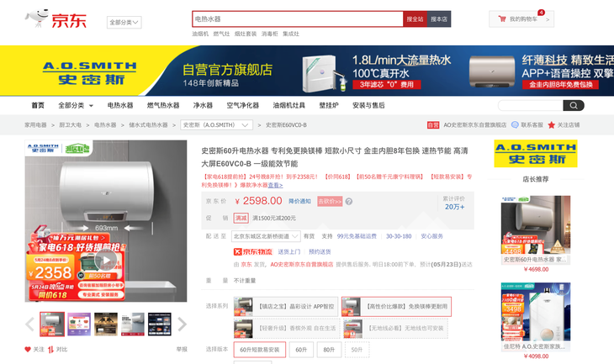Choose the 【镇店之宝】晶彩设计 series option

(x=285, y=307)
